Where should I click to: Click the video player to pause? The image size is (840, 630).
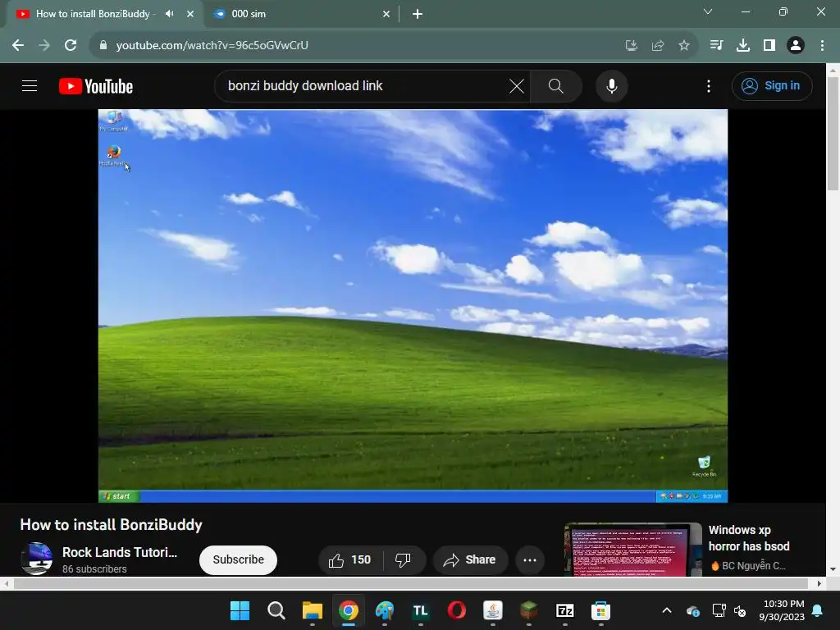413,305
